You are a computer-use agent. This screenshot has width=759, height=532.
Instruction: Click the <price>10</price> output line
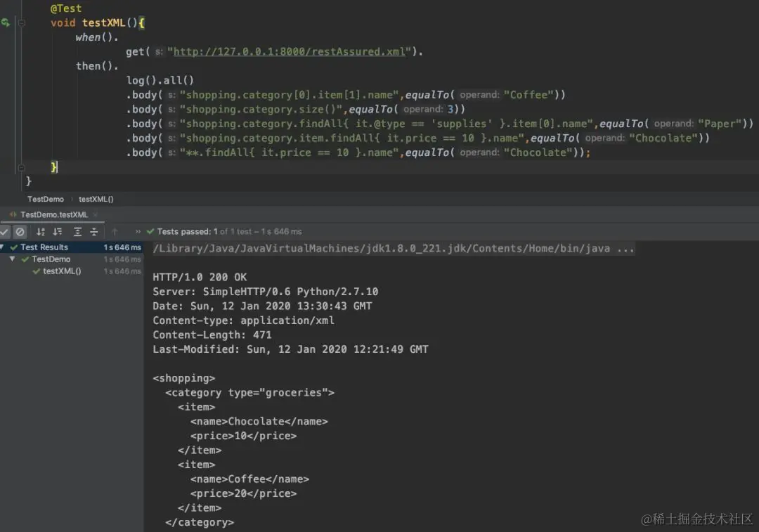243,436
